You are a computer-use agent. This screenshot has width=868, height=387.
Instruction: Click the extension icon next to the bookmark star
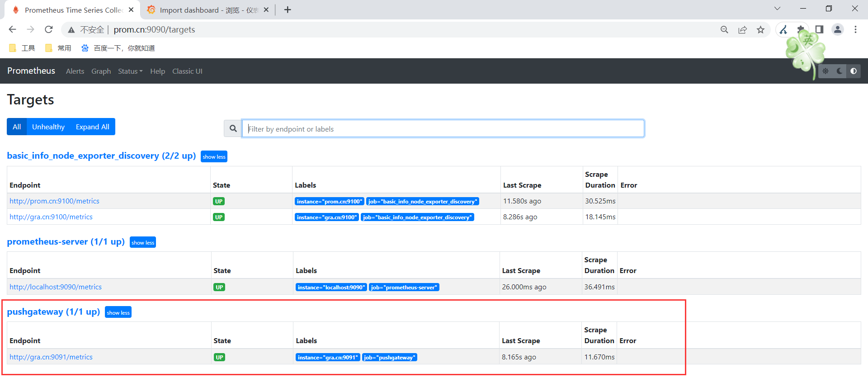point(783,29)
